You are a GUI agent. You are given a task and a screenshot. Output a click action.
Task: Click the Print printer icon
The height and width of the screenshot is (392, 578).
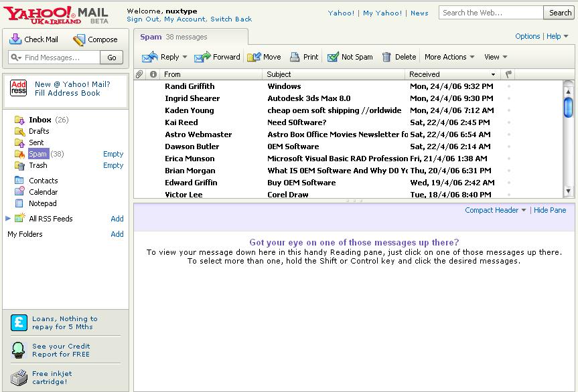pyautogui.click(x=295, y=57)
